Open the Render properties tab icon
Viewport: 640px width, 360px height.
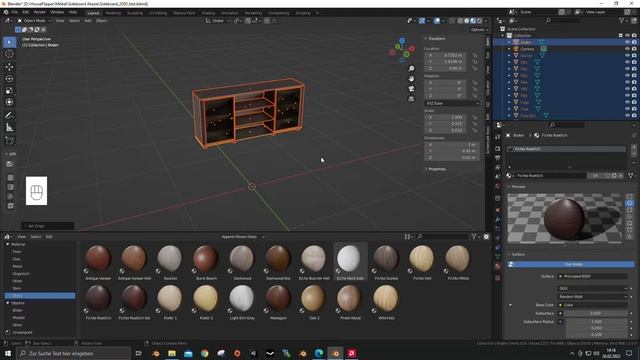(x=498, y=149)
